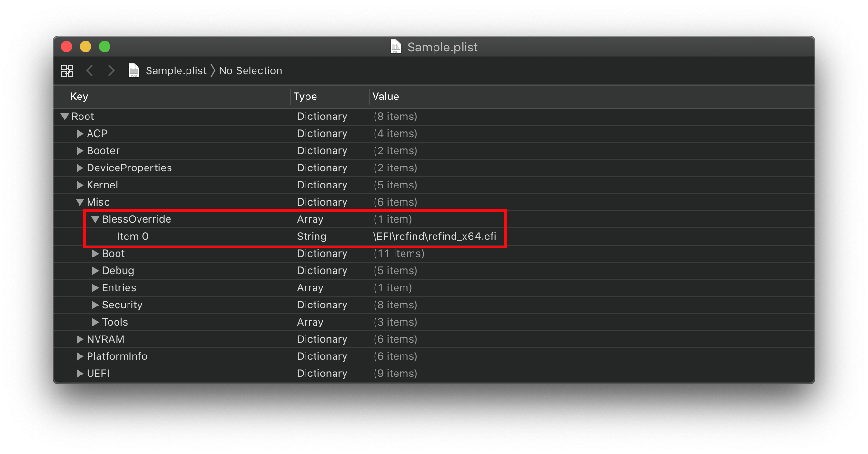Collapse the Root disclosure triangle
Viewport: 868px width, 454px height.
(x=65, y=117)
